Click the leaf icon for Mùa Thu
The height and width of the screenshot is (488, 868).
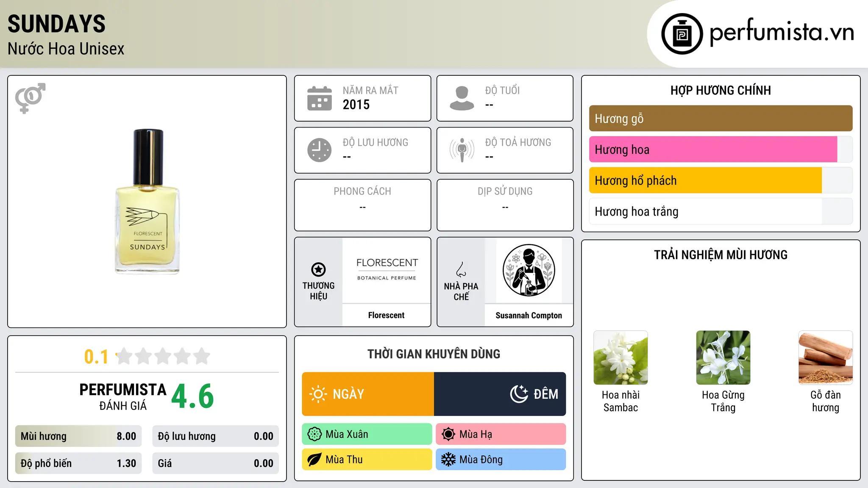tap(314, 460)
